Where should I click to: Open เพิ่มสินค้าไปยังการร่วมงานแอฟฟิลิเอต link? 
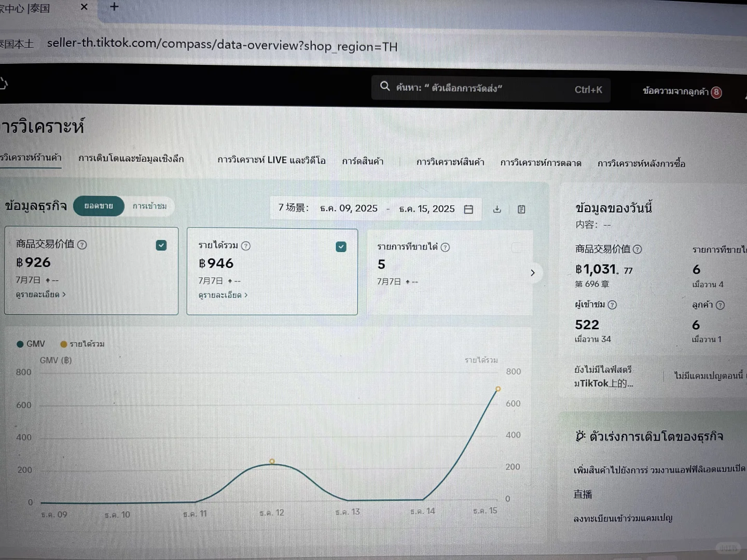(659, 469)
